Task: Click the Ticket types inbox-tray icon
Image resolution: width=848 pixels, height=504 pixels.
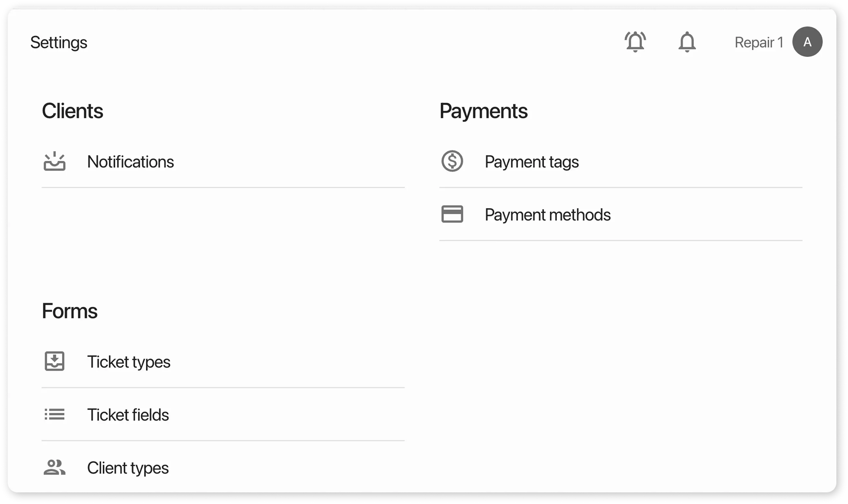Action: pos(54,362)
